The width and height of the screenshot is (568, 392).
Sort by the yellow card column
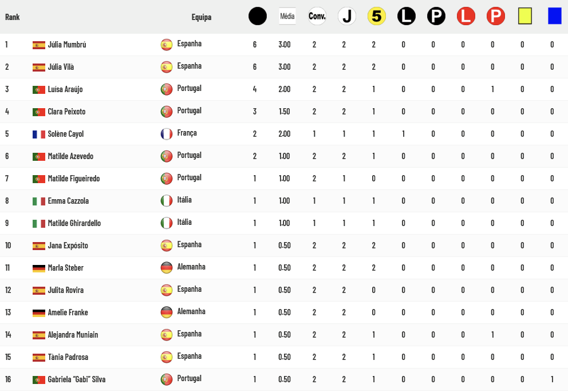point(525,16)
